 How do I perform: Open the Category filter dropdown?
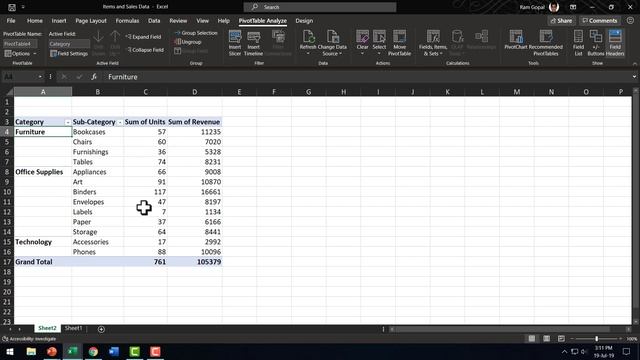(x=67, y=122)
